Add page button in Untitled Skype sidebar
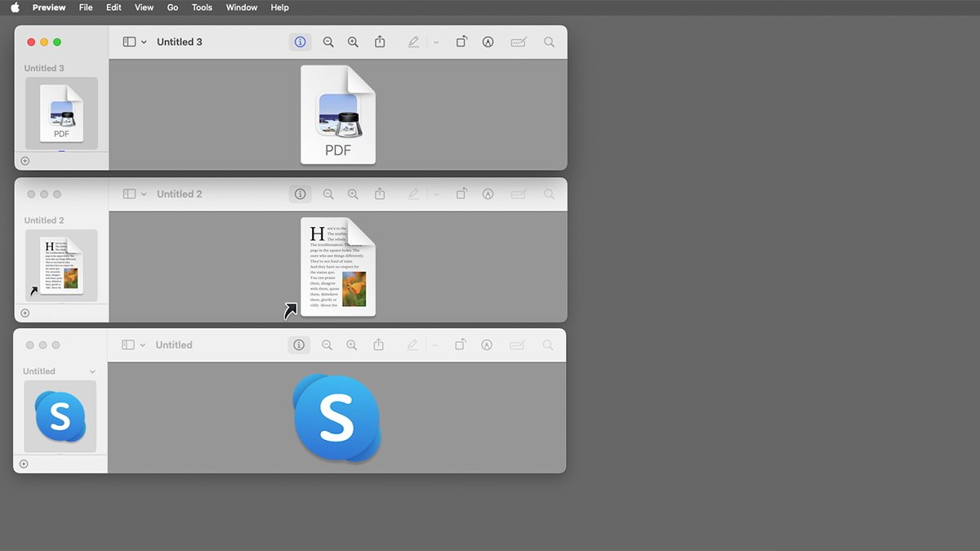Image resolution: width=980 pixels, height=551 pixels. tap(24, 464)
